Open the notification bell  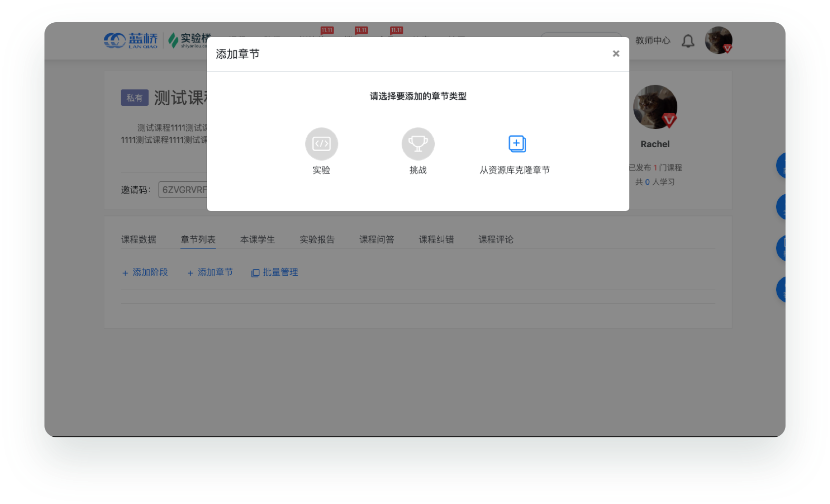coord(688,41)
